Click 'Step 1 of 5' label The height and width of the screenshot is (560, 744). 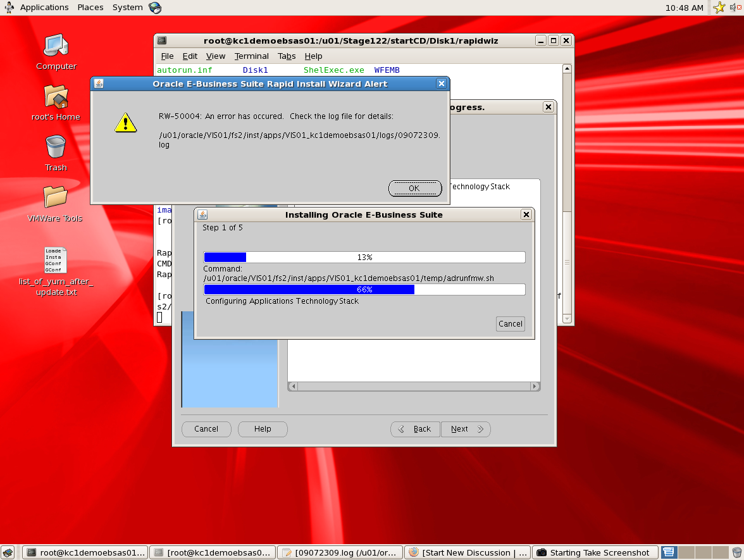223,228
